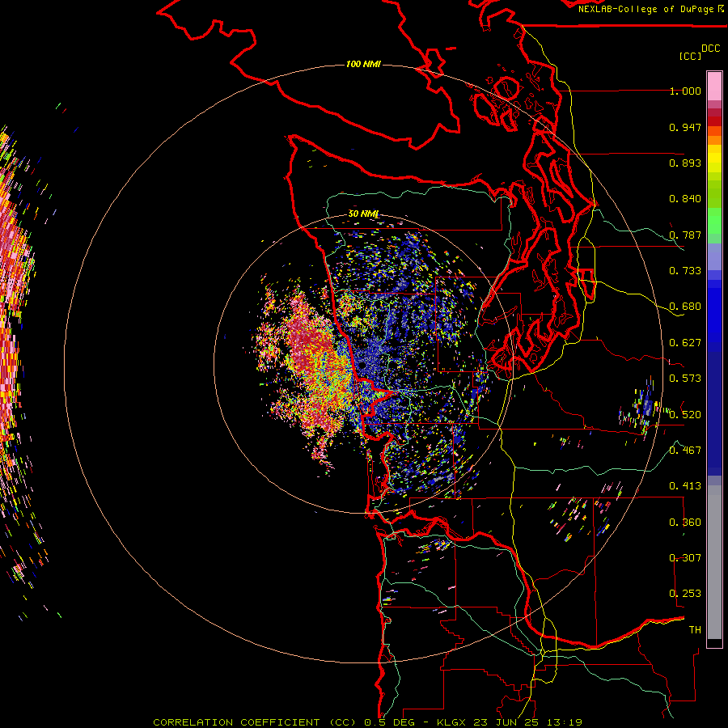
Task: Click the 0.893 scale value
Action: click(685, 163)
